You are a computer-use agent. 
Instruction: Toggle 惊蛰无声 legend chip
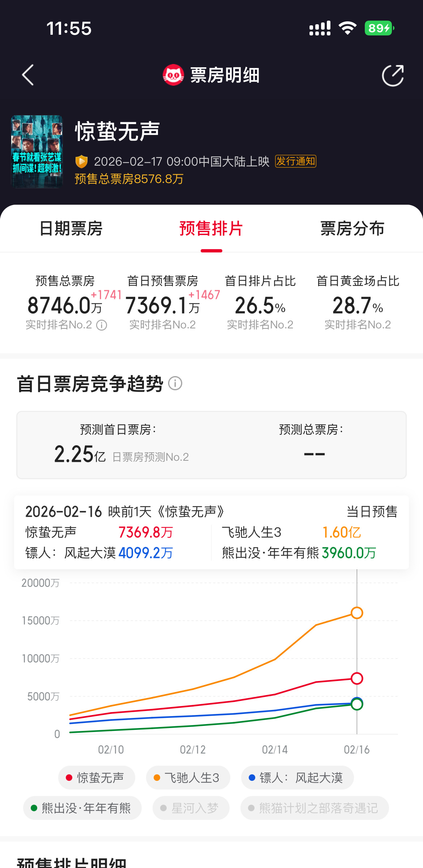tap(97, 778)
